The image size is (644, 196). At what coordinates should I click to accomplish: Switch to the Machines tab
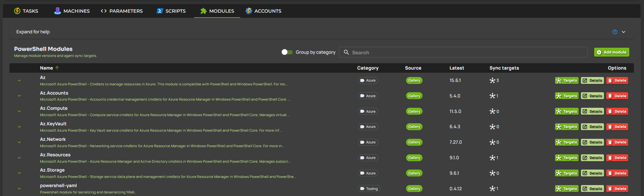(x=72, y=11)
